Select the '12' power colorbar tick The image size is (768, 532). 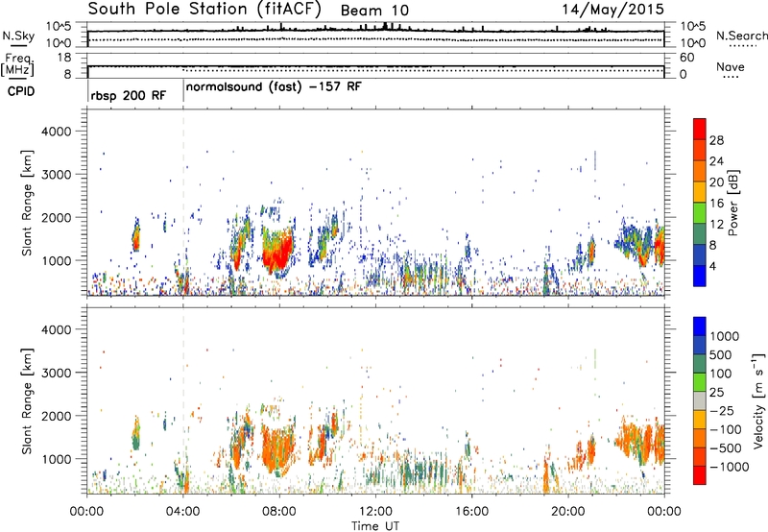click(x=716, y=225)
